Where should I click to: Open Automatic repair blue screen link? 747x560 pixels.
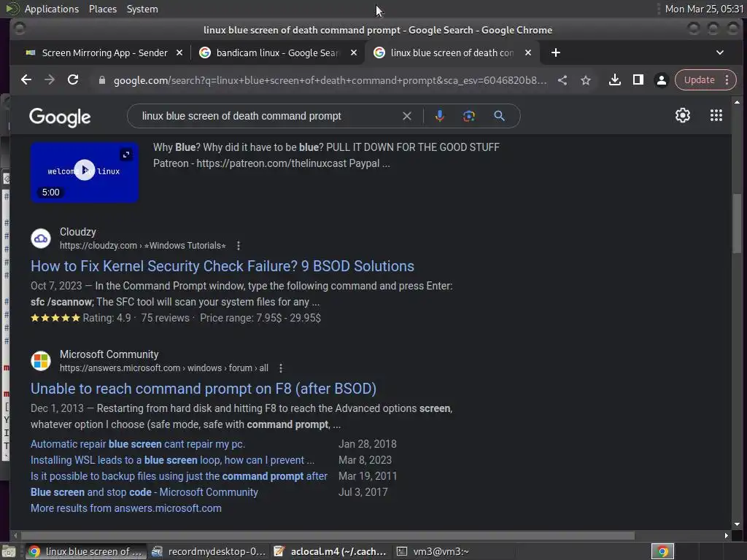138,444
